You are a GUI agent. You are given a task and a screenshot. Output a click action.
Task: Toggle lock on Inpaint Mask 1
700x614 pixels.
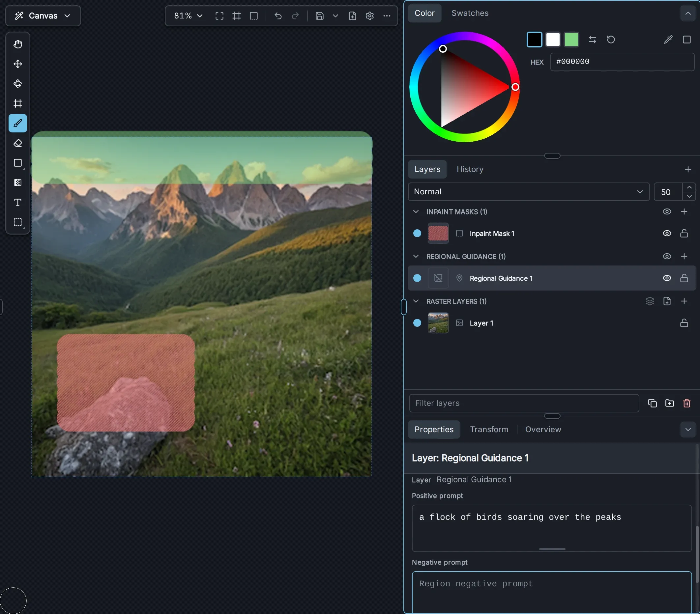684,234
